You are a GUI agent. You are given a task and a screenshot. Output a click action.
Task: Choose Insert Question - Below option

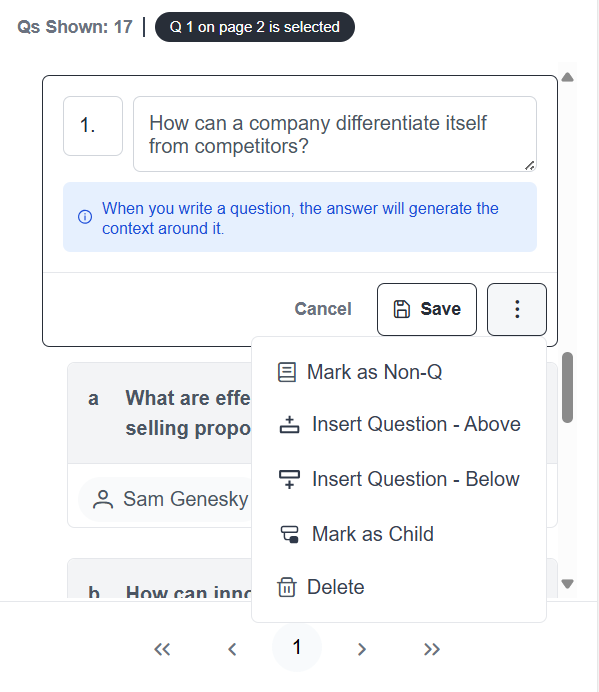pyautogui.click(x=399, y=479)
